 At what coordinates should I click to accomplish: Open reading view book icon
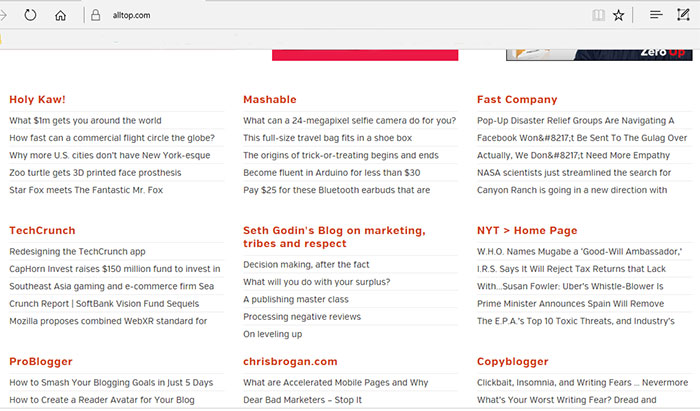click(x=598, y=15)
